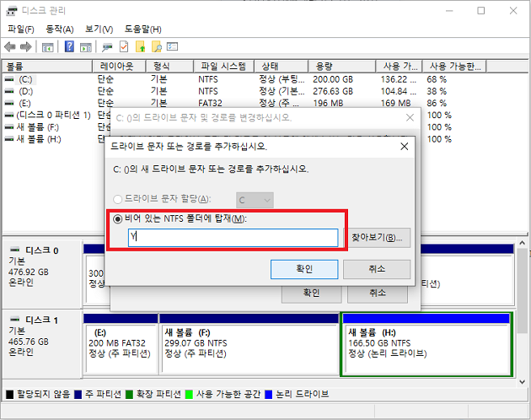Image resolution: width=531 pixels, height=420 pixels.
Task: Sort by the 상태 column header
Action: pyautogui.click(x=282, y=67)
